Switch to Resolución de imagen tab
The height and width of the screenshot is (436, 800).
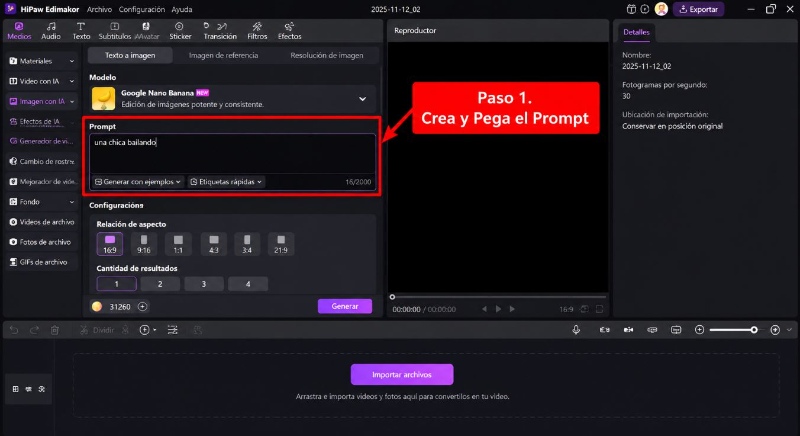327,55
